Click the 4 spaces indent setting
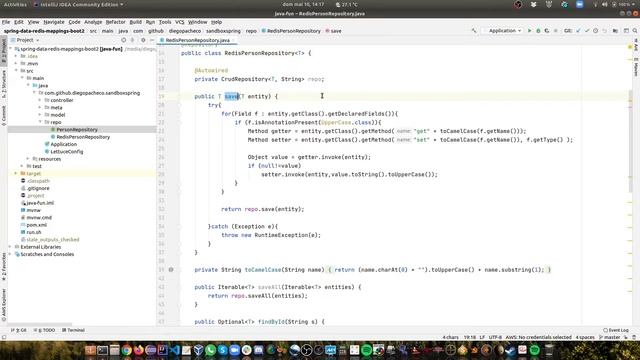Screen dimensions: 640x360 [585, 338]
